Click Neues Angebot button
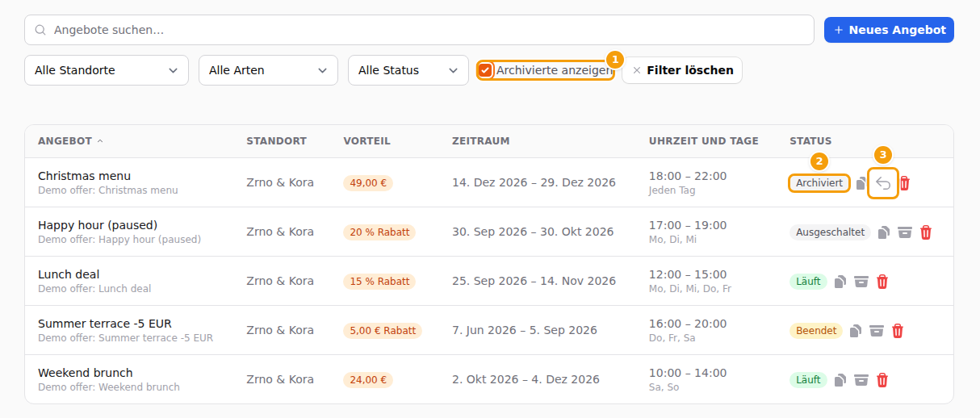Image resolution: width=980 pixels, height=418 pixels. click(x=889, y=30)
